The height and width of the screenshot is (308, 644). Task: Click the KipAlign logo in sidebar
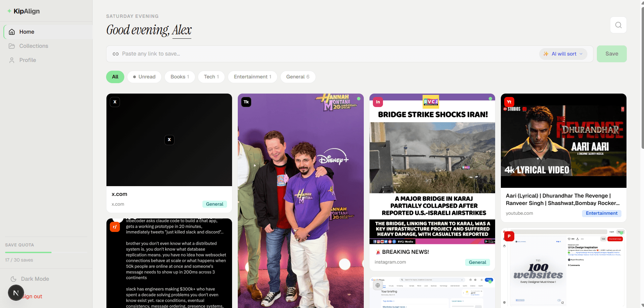[24, 11]
